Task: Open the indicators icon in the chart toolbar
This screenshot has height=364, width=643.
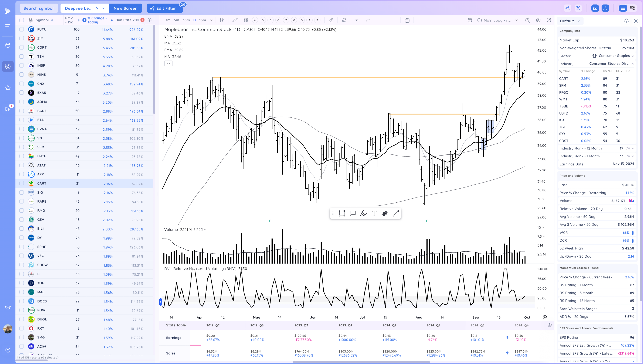Action: [x=235, y=20]
